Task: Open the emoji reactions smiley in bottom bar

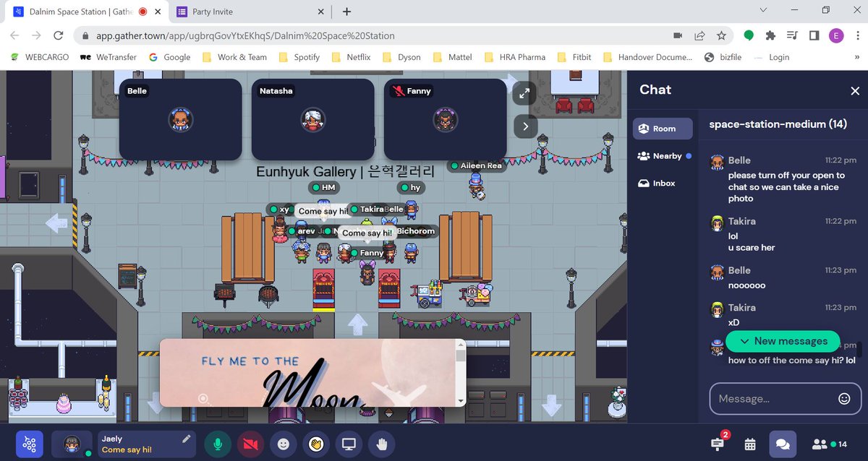Action: tap(284, 444)
